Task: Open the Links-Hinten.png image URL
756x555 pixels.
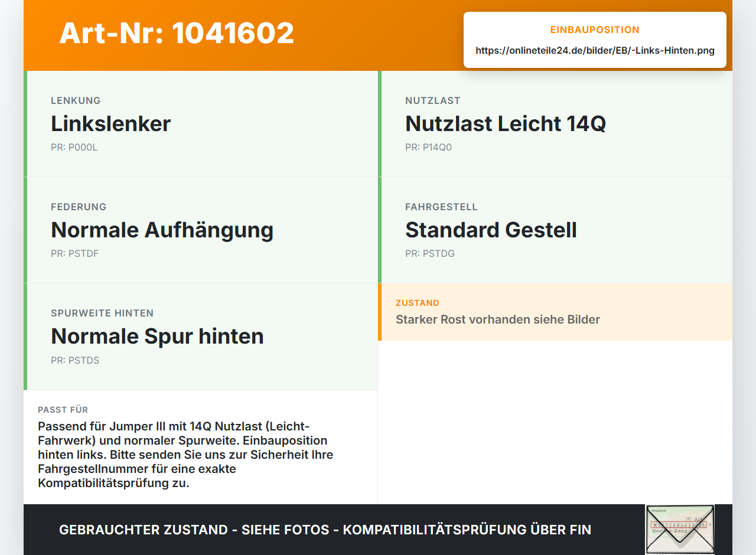Action: click(x=595, y=50)
